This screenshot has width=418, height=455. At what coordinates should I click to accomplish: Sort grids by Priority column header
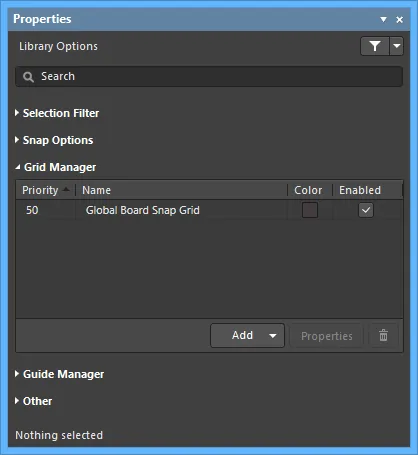(46, 190)
